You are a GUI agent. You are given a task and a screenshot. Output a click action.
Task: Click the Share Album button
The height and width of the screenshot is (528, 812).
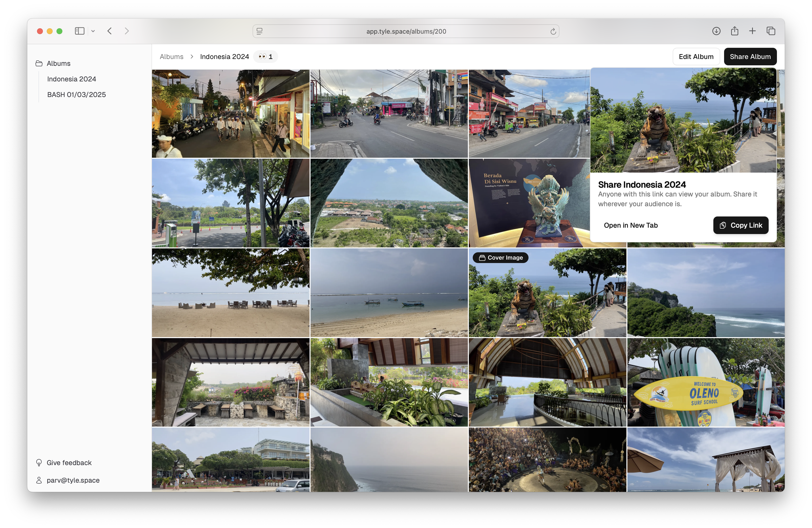pyautogui.click(x=750, y=57)
